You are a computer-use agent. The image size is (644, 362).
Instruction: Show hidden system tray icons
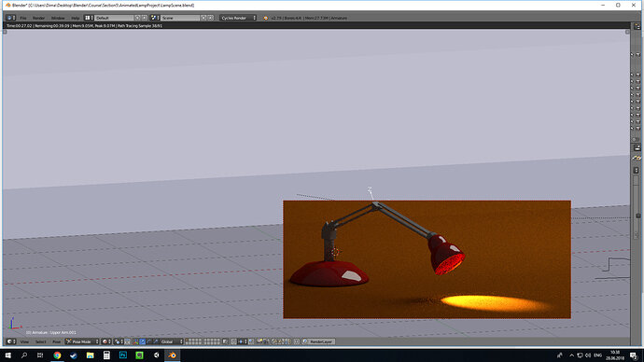coord(571,355)
